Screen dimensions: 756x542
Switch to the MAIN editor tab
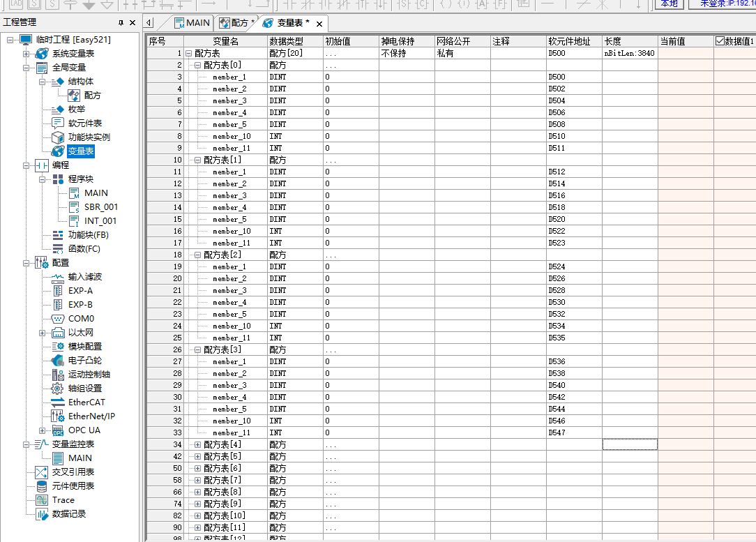point(191,23)
